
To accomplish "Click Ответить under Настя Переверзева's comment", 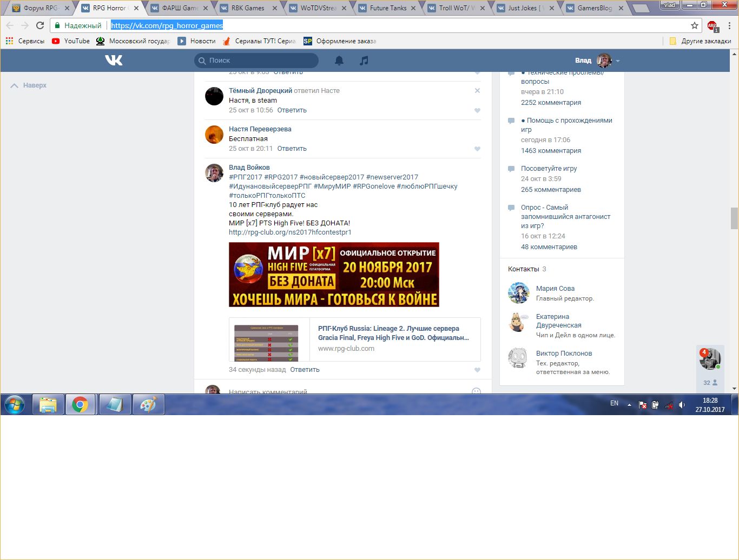I will coord(292,149).
